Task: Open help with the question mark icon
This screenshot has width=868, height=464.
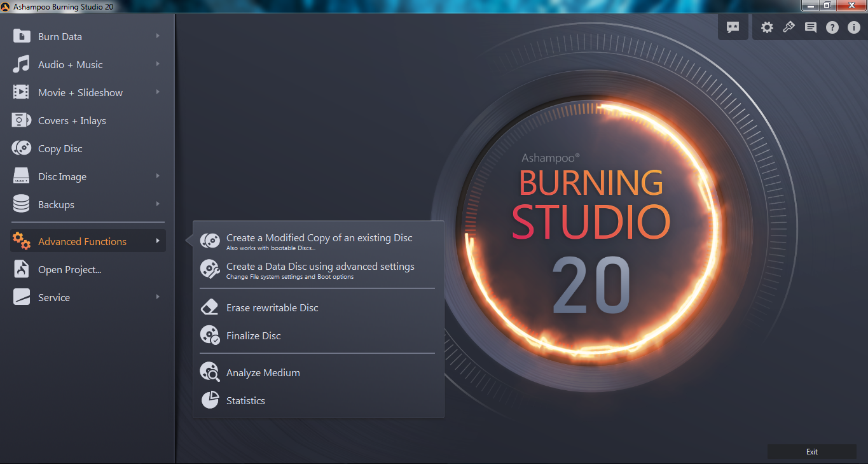Action: click(832, 27)
